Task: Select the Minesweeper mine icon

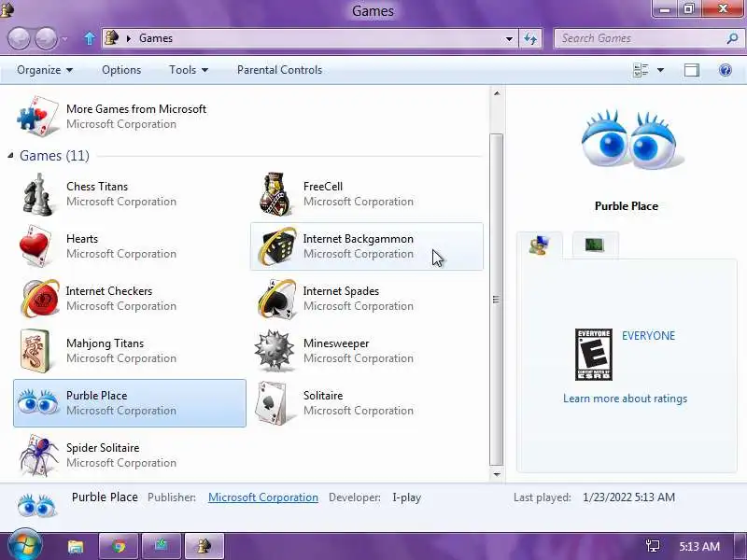Action: pos(275,351)
